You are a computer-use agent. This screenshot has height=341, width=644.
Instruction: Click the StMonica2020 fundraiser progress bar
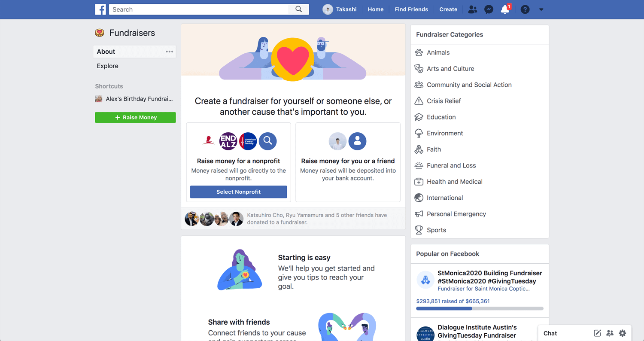pos(480,308)
